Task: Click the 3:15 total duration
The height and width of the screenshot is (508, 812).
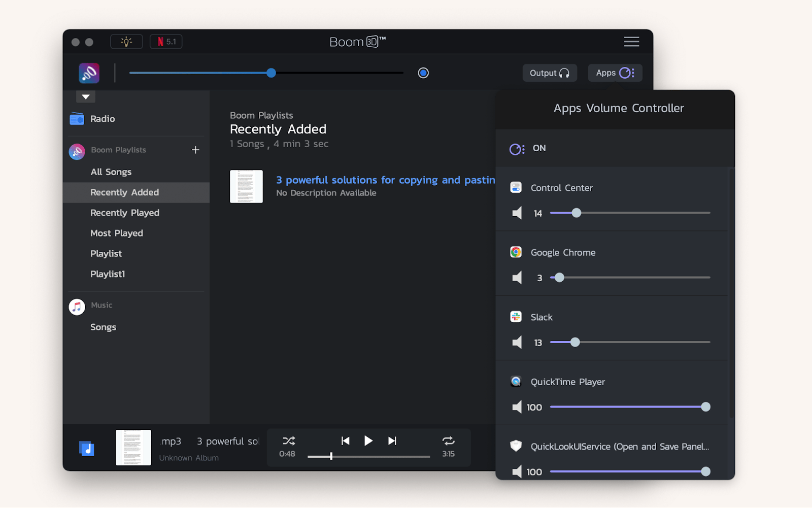Action: [x=448, y=454]
